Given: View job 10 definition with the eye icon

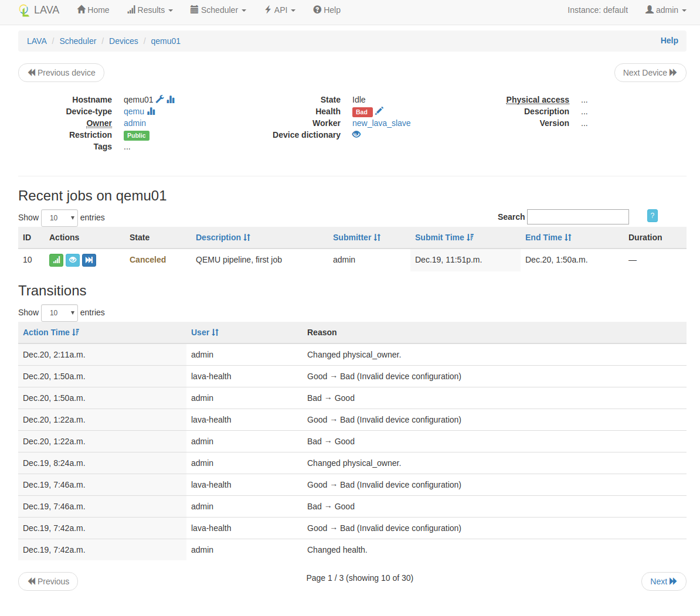Looking at the screenshot, I should (x=73, y=260).
